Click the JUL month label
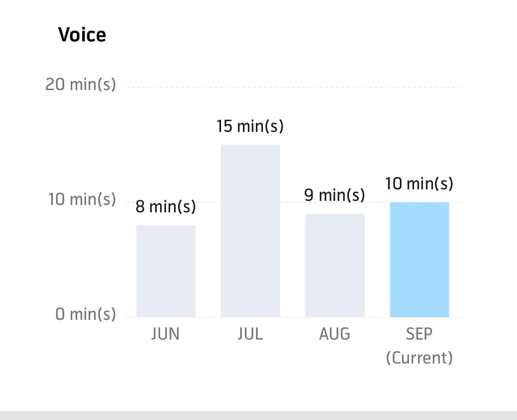This screenshot has height=420, width=517. click(250, 334)
